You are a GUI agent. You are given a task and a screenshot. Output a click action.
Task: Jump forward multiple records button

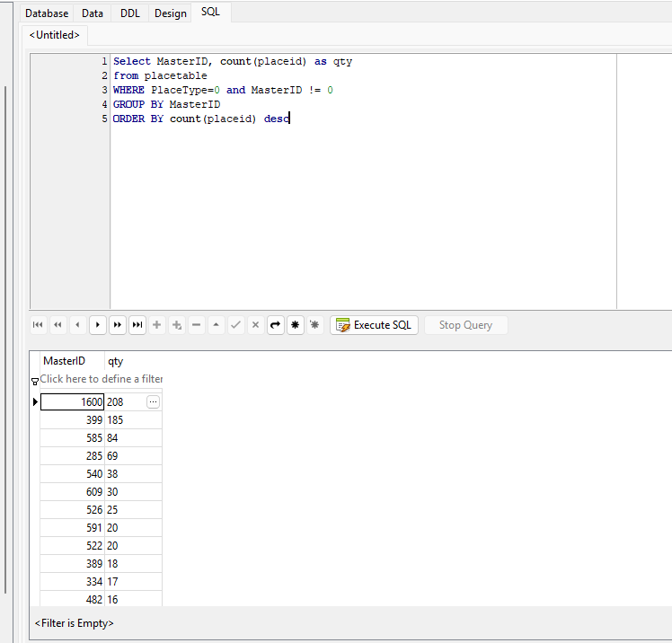(x=118, y=325)
